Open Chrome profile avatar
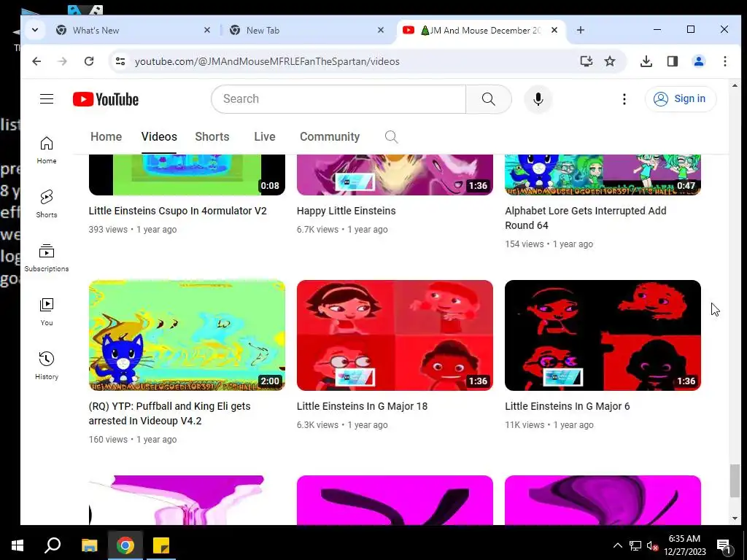This screenshot has height=560, width=747. tap(699, 61)
